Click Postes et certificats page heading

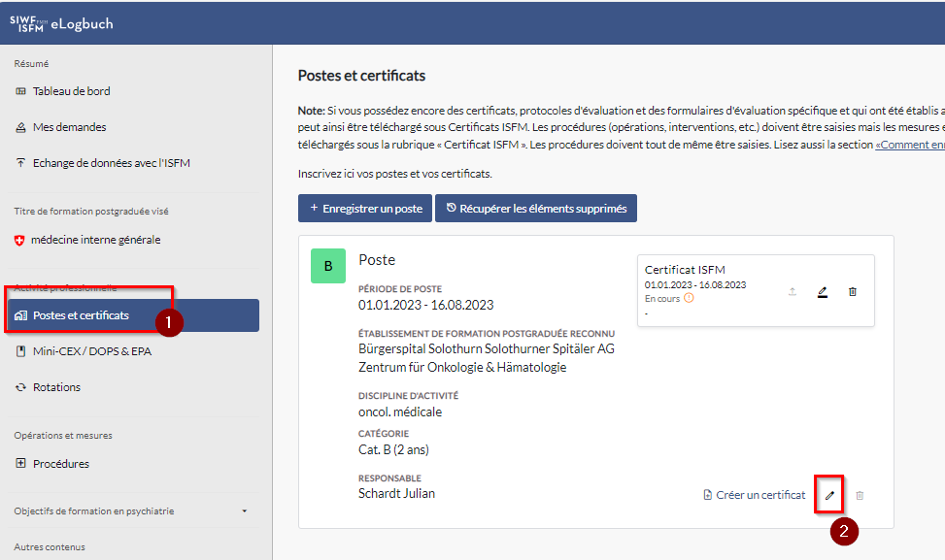pos(361,76)
